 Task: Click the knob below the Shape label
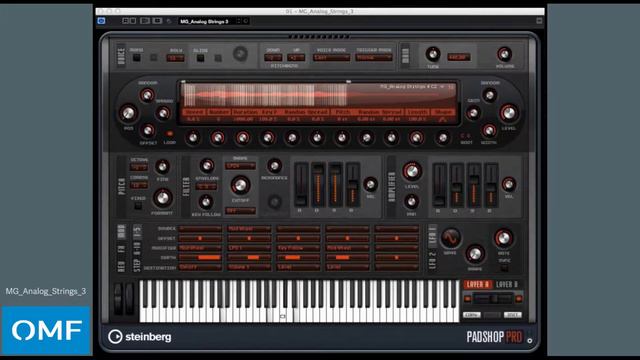tap(442, 138)
